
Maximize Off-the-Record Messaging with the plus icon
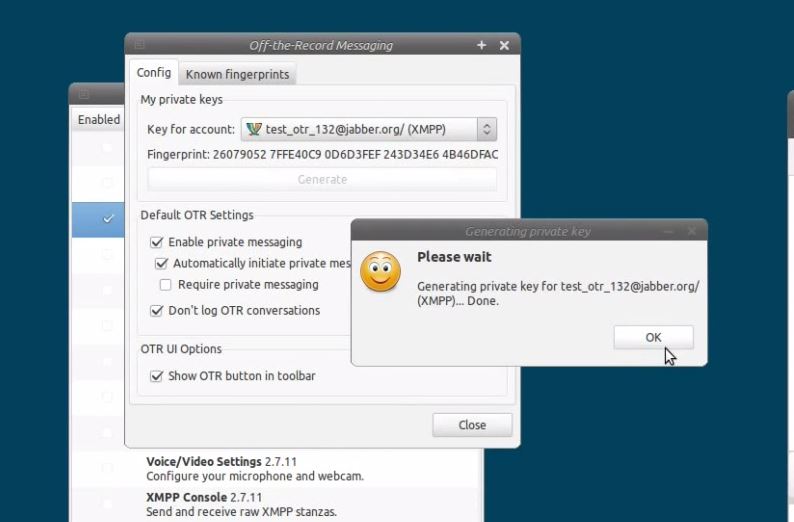[x=481, y=45]
